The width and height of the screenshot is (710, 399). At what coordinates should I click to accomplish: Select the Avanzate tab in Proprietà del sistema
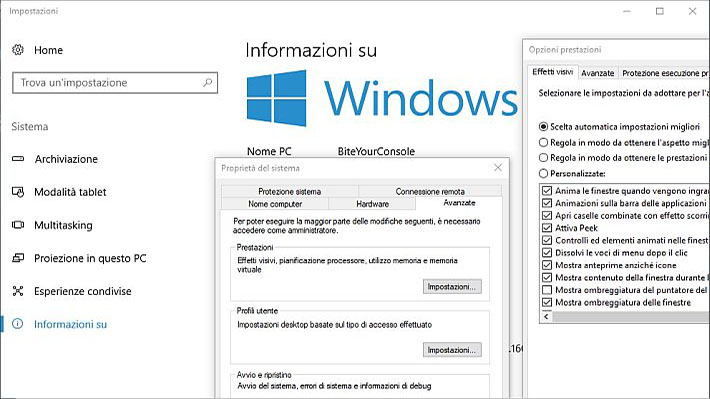click(x=459, y=203)
